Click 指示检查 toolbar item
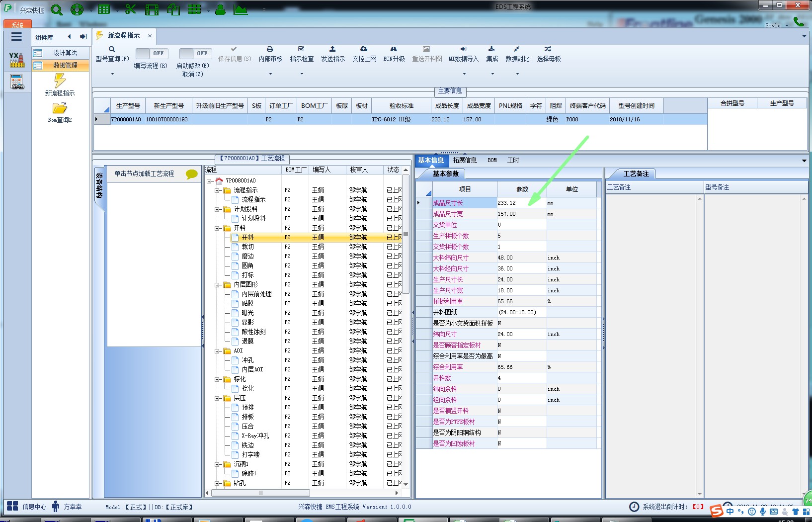 point(302,54)
